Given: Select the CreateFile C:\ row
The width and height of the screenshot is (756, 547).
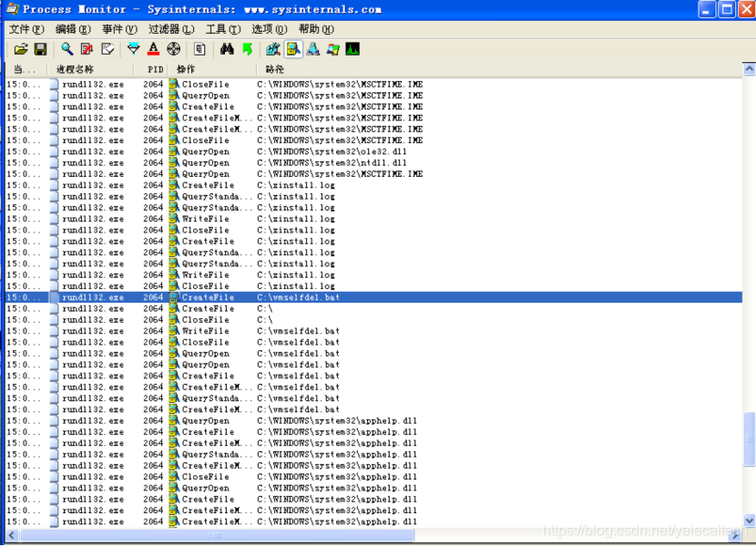Looking at the screenshot, I should 373,308.
